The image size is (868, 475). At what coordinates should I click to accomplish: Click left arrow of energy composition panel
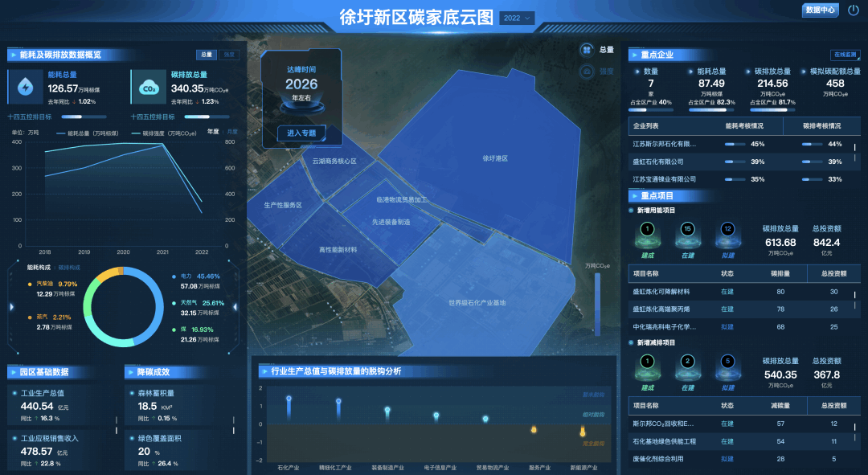pyautogui.click(x=11, y=306)
